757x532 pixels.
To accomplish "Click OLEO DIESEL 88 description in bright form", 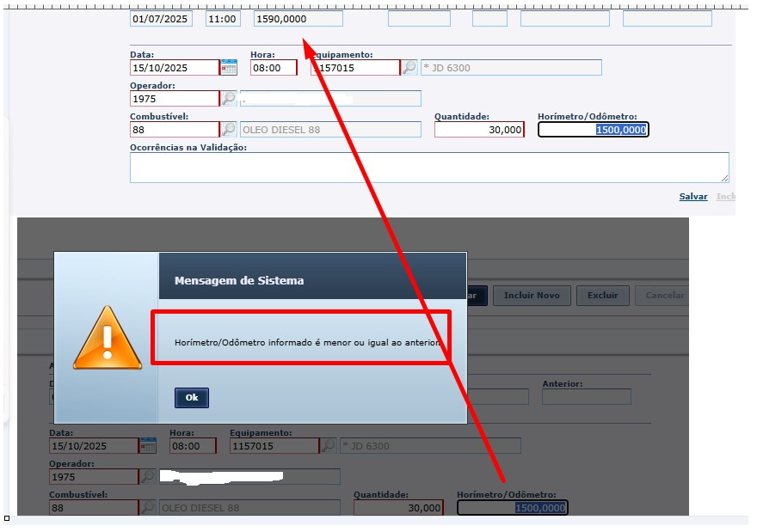I will (x=330, y=129).
